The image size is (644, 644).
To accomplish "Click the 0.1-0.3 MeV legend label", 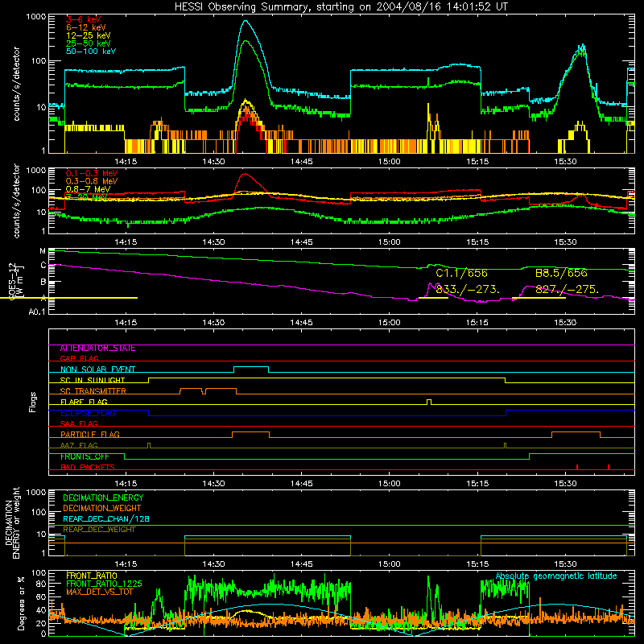I will (92, 173).
